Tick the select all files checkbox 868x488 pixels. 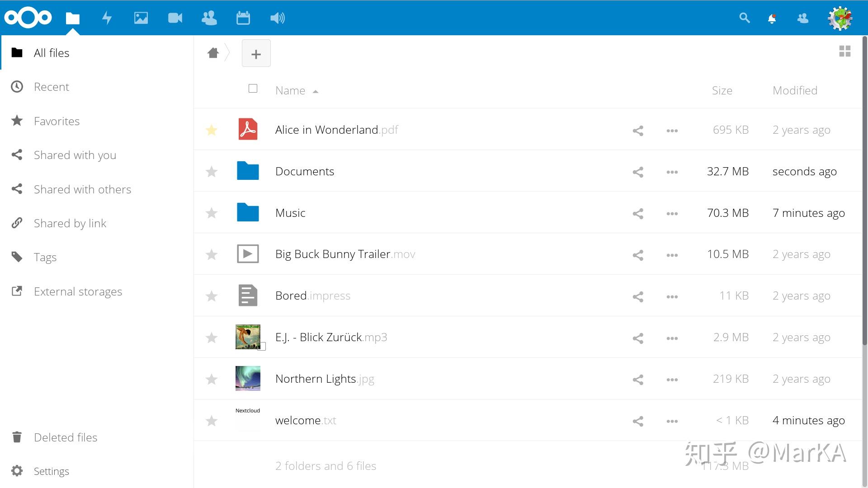click(x=253, y=89)
